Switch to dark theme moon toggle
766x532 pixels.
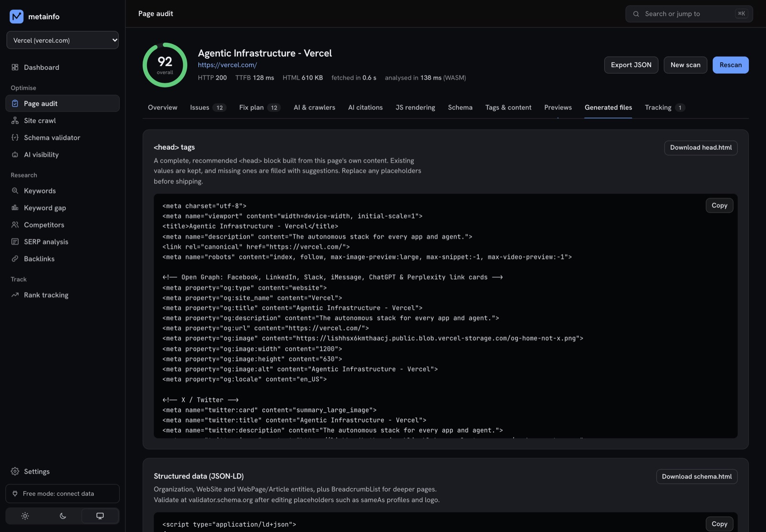(63, 516)
